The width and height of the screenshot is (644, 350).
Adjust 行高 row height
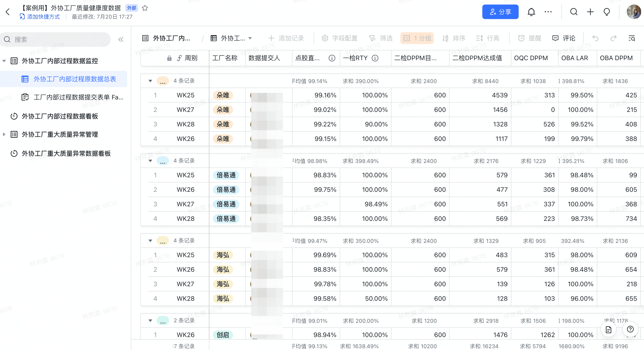click(x=487, y=38)
